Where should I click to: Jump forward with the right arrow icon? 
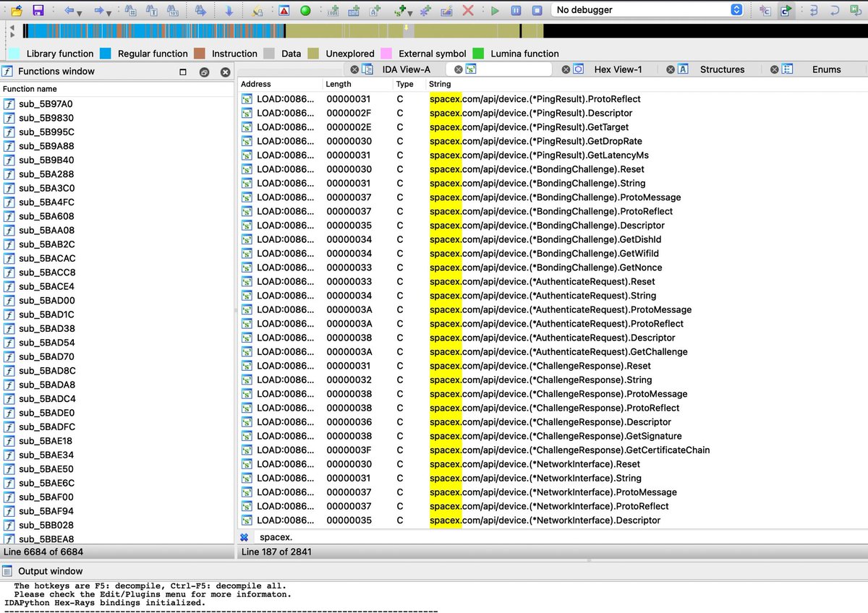[101, 11]
